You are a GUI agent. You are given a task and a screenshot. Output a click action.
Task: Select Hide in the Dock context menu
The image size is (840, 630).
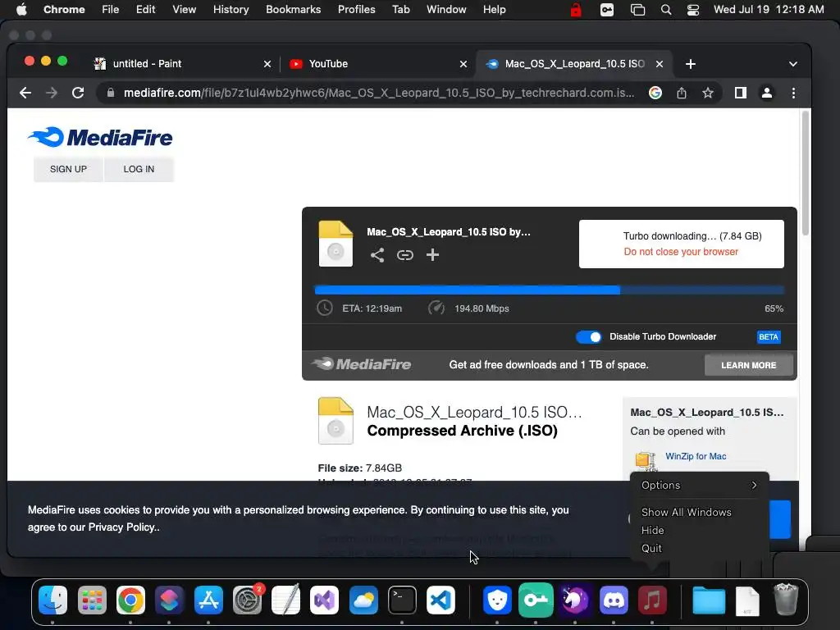pos(652,531)
